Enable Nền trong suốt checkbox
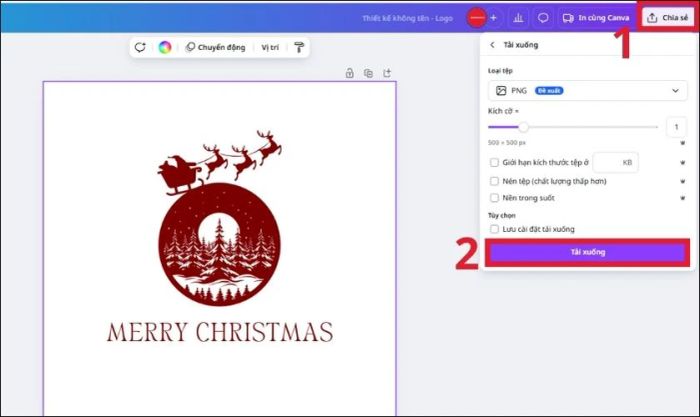Screen dimensions: 700x417 pyautogui.click(x=494, y=199)
